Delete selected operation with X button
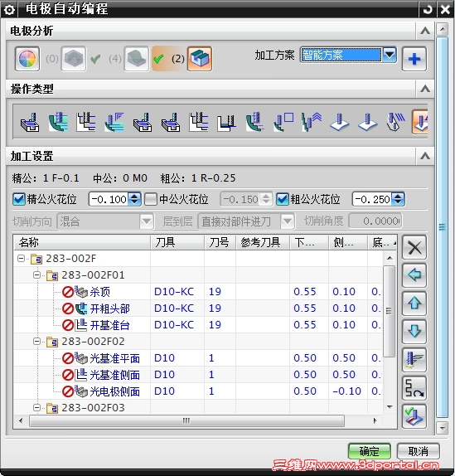The width and height of the screenshot is (455, 476). (x=414, y=247)
